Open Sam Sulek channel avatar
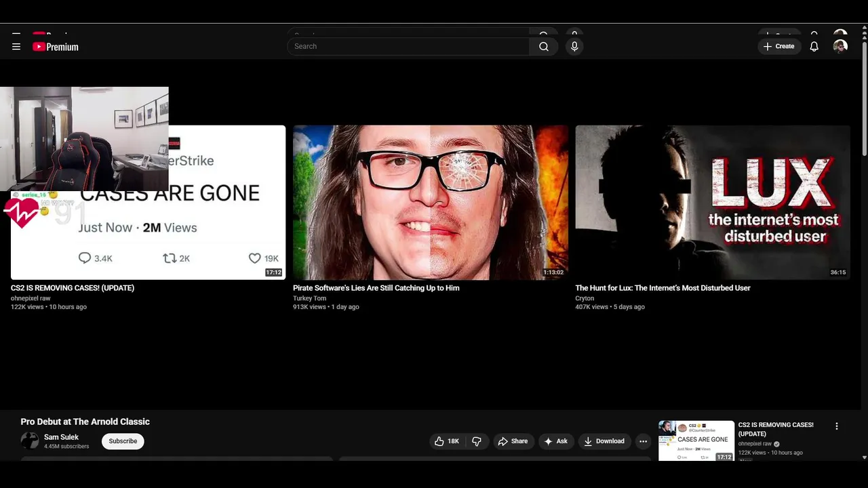The width and height of the screenshot is (868, 488). click(x=30, y=441)
